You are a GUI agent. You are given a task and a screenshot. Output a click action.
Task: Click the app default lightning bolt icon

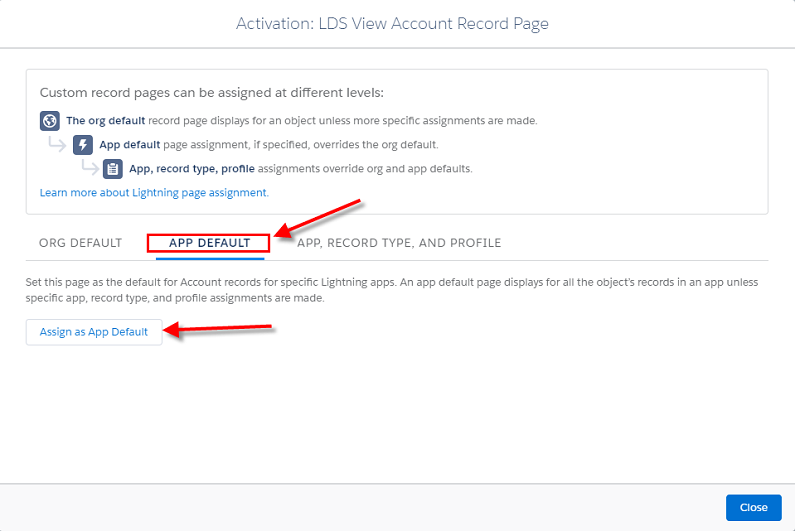[83, 145]
